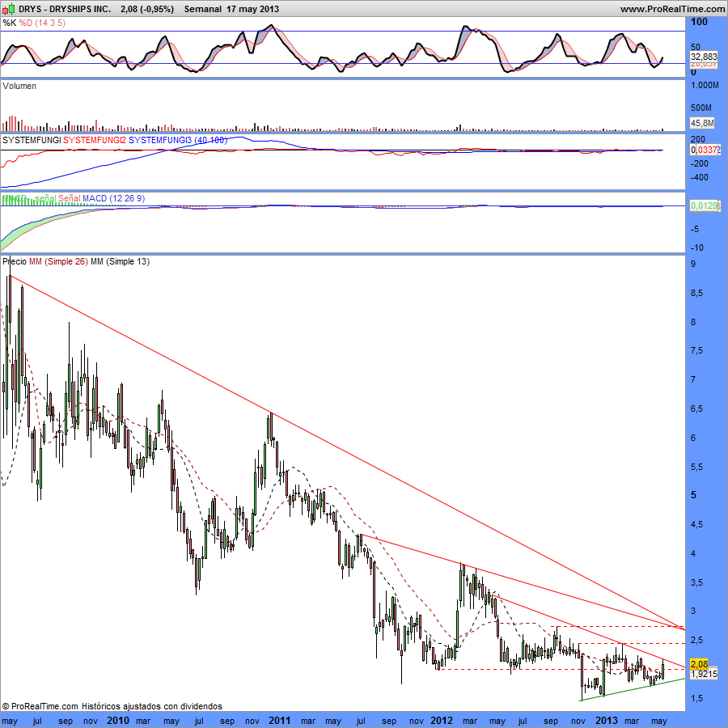The height and width of the screenshot is (728, 728).
Task: Click the 1,5 price axis label
Action: click(697, 698)
